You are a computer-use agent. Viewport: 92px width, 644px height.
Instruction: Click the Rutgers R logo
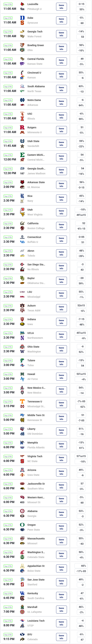tap(22, 127)
